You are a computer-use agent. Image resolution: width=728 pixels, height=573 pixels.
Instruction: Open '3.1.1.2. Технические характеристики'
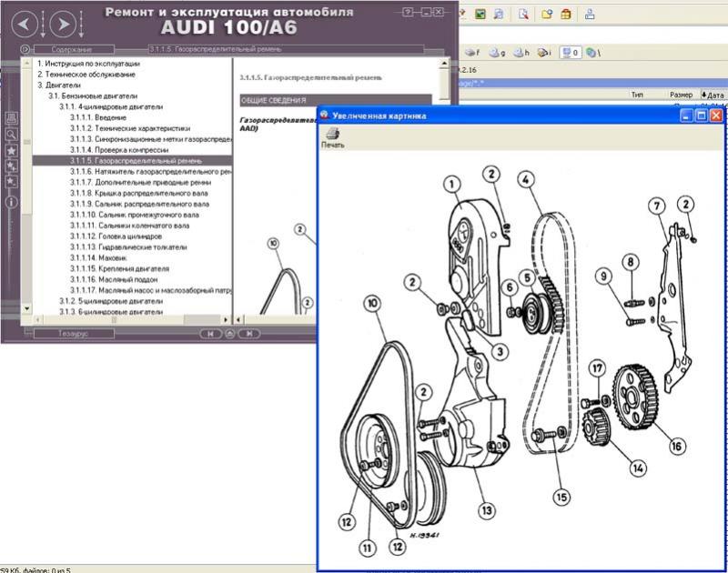(130, 128)
